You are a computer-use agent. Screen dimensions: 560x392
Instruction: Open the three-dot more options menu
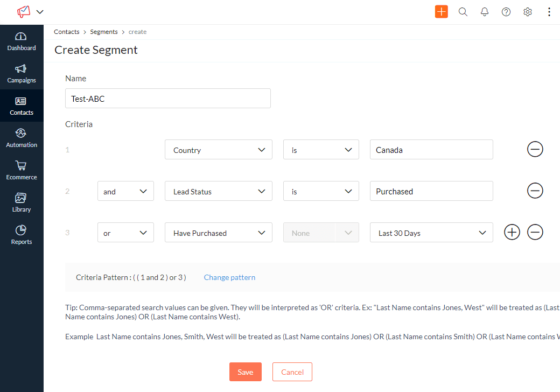pyautogui.click(x=549, y=11)
